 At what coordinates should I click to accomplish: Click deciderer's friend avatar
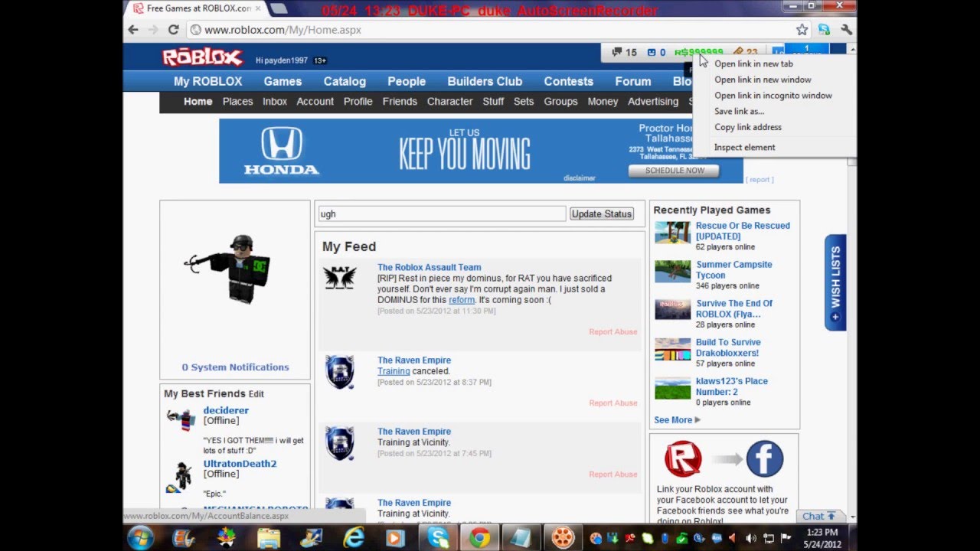181,420
